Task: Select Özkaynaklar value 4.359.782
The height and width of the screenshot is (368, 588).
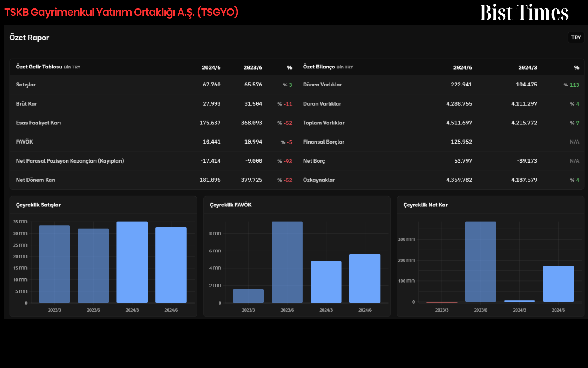Action: pos(459,180)
